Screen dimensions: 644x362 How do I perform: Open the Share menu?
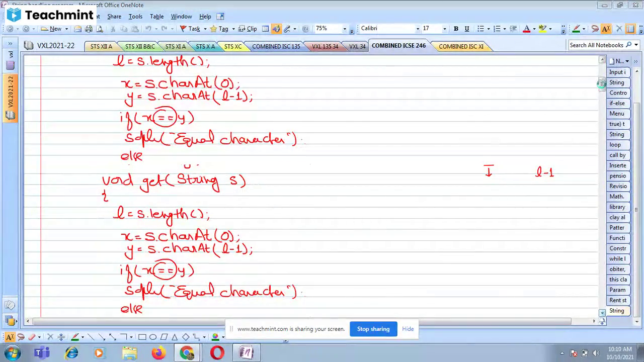click(114, 17)
